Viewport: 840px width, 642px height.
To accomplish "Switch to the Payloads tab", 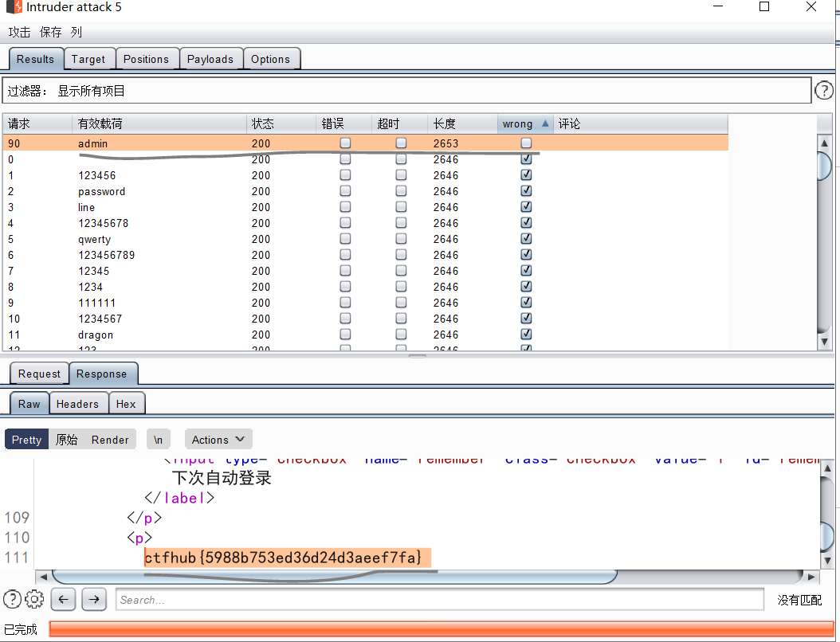I will [210, 59].
